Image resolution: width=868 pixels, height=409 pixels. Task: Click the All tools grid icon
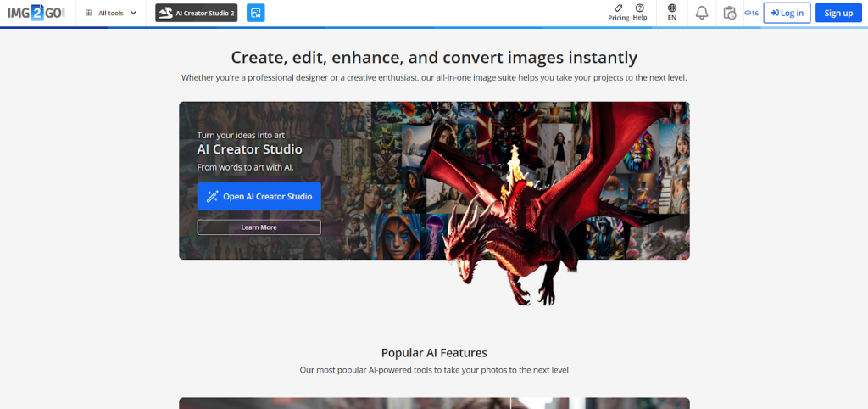(89, 13)
